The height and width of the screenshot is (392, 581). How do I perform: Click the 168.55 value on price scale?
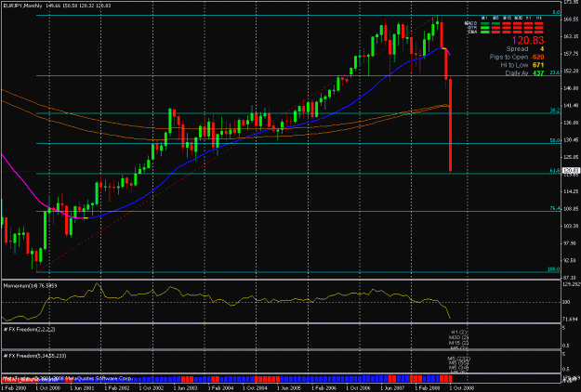click(x=571, y=19)
